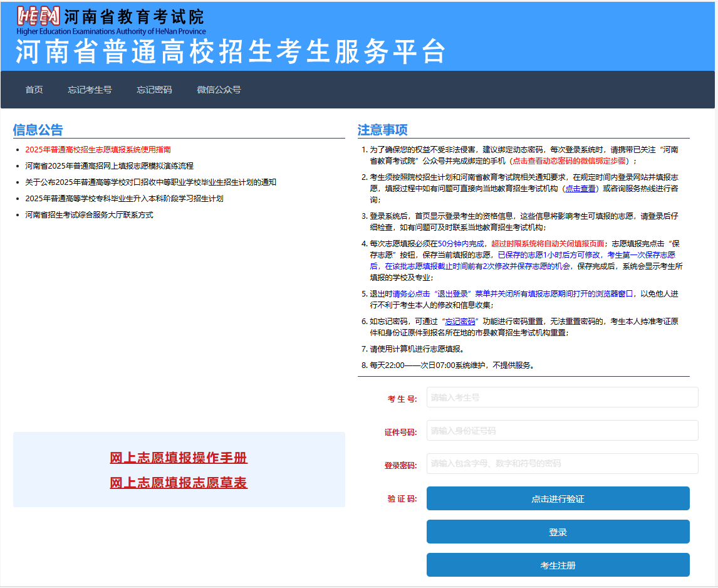Open the 忘记考生号 menu item
The image size is (718, 588).
[90, 90]
